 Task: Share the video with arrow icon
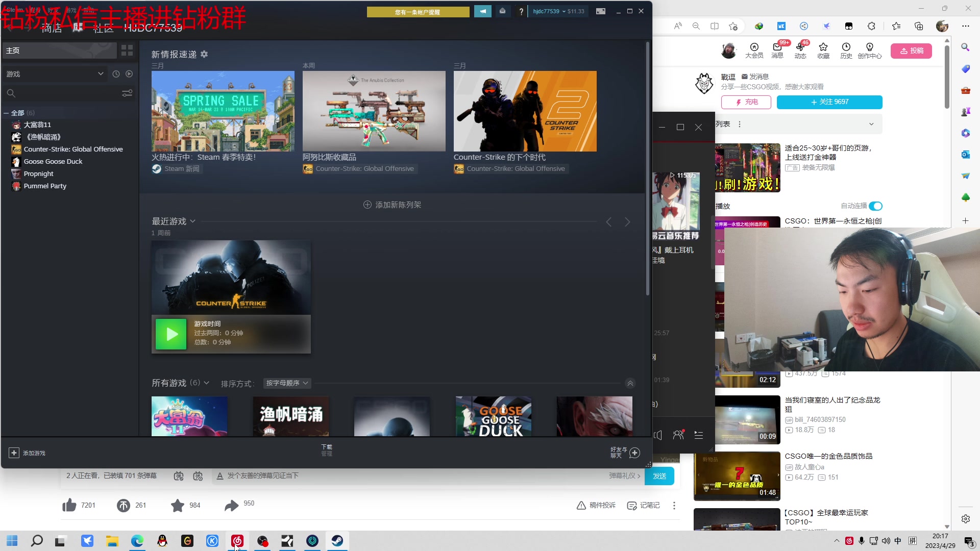click(x=232, y=505)
